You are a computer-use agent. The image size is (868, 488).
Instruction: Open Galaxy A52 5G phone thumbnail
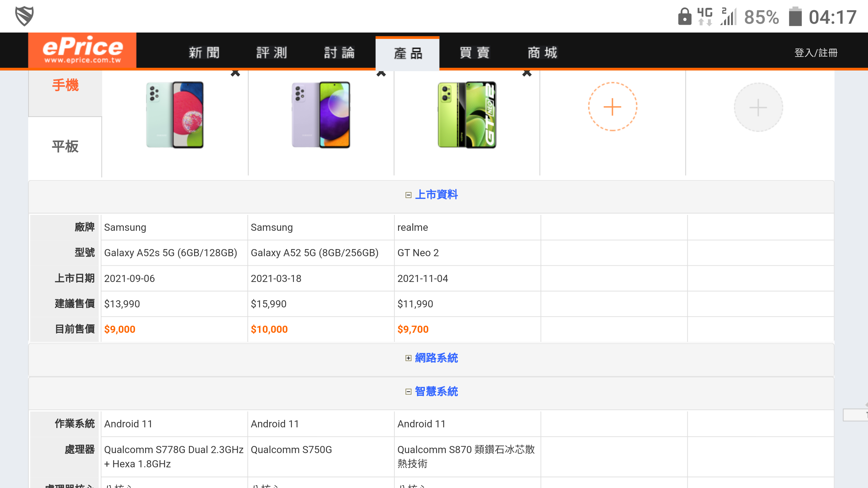pyautogui.click(x=321, y=115)
